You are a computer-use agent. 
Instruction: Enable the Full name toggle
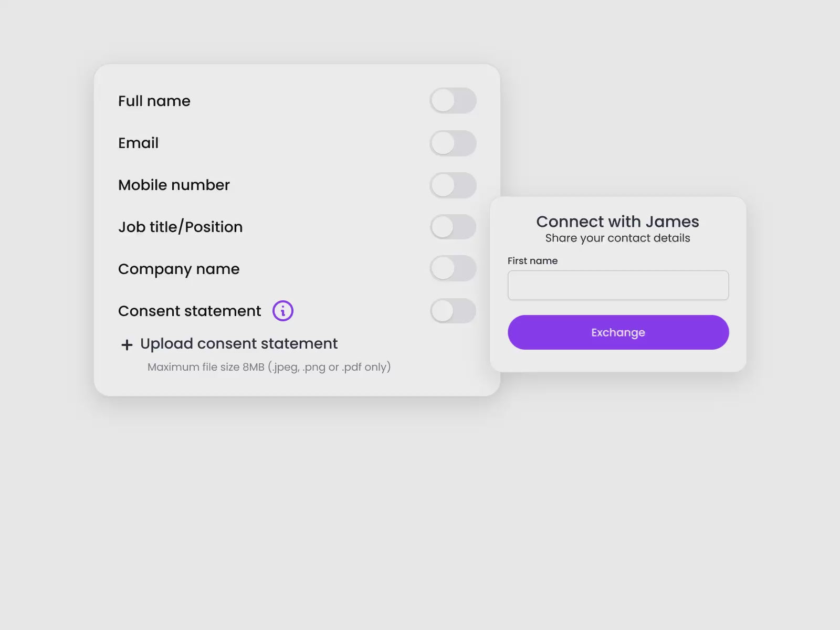(453, 101)
